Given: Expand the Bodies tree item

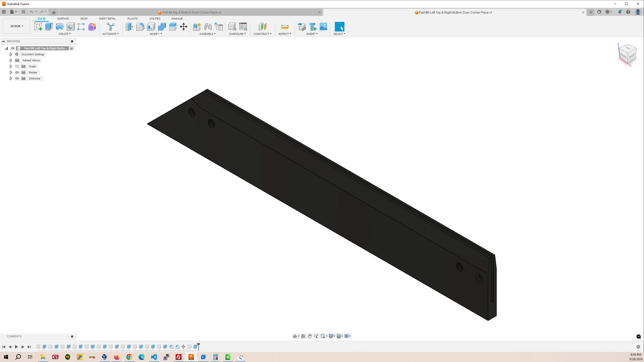Looking at the screenshot, I should point(11,72).
